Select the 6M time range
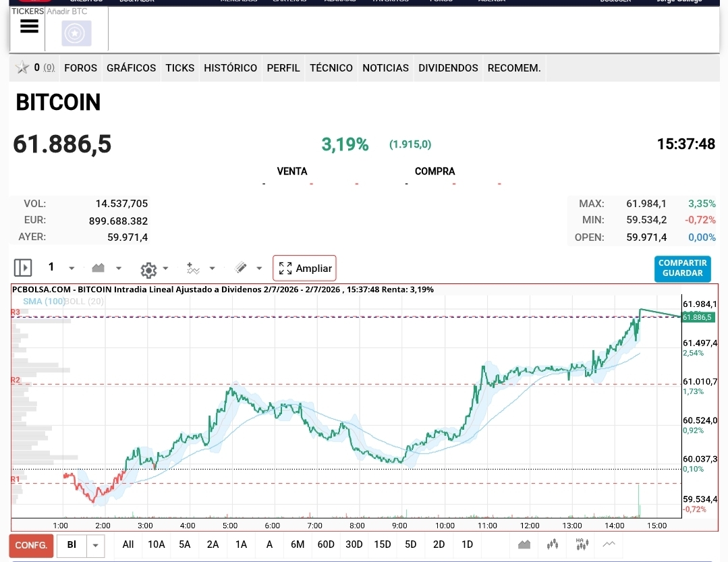 [298, 544]
